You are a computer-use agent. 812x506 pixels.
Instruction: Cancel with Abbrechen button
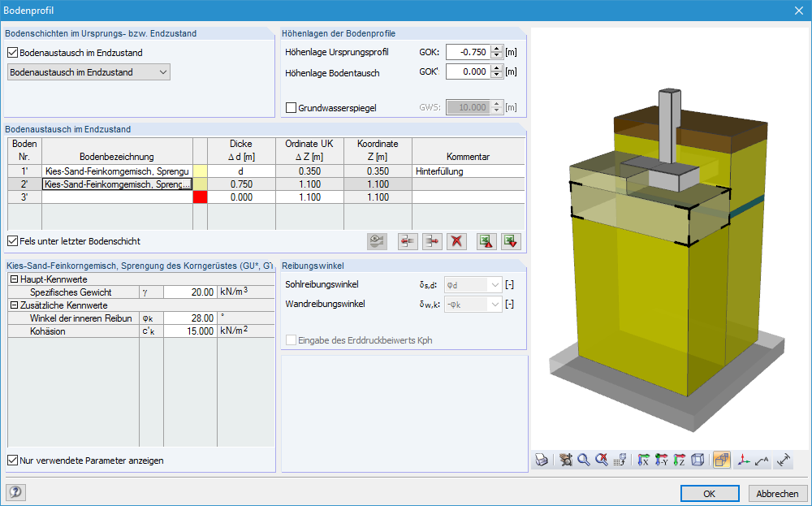(777, 493)
